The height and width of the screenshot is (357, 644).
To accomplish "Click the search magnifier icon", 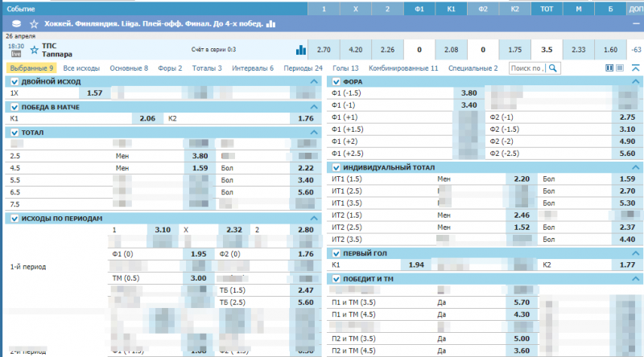I will (x=552, y=68).
